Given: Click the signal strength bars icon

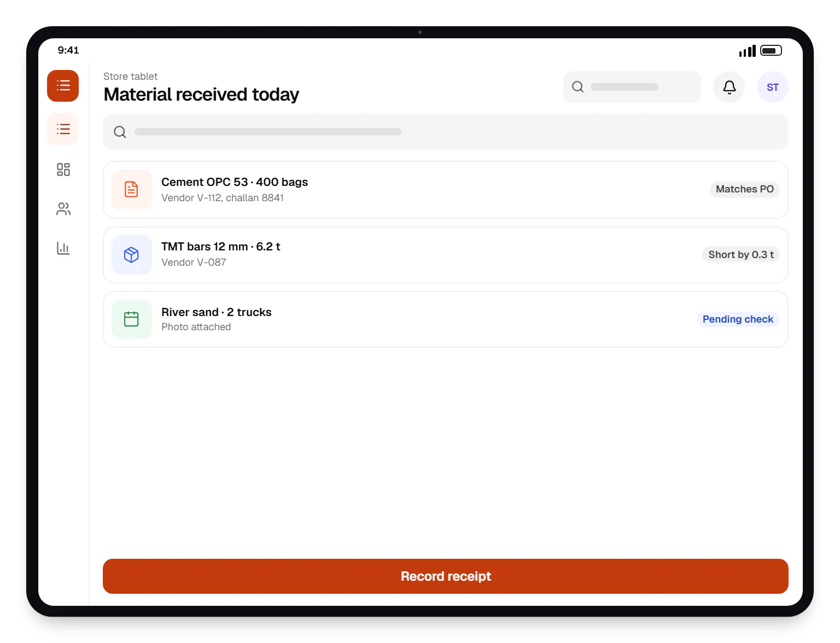Looking at the screenshot, I should click(x=747, y=51).
